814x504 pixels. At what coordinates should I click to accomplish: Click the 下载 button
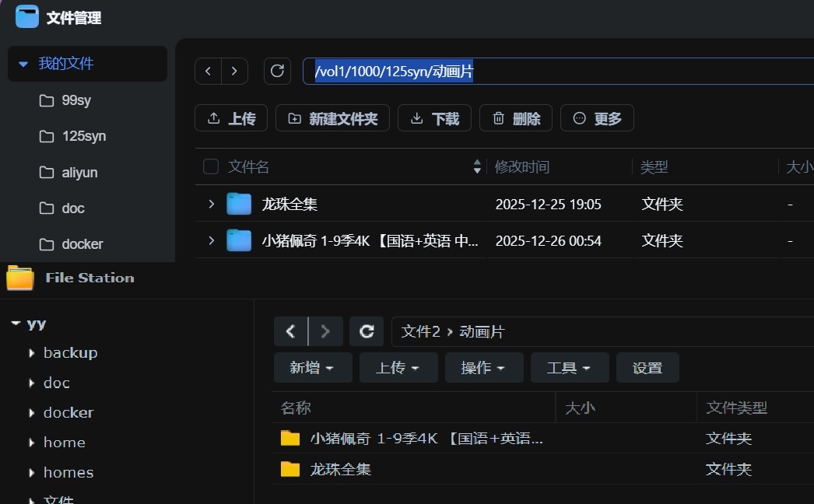pyautogui.click(x=434, y=117)
